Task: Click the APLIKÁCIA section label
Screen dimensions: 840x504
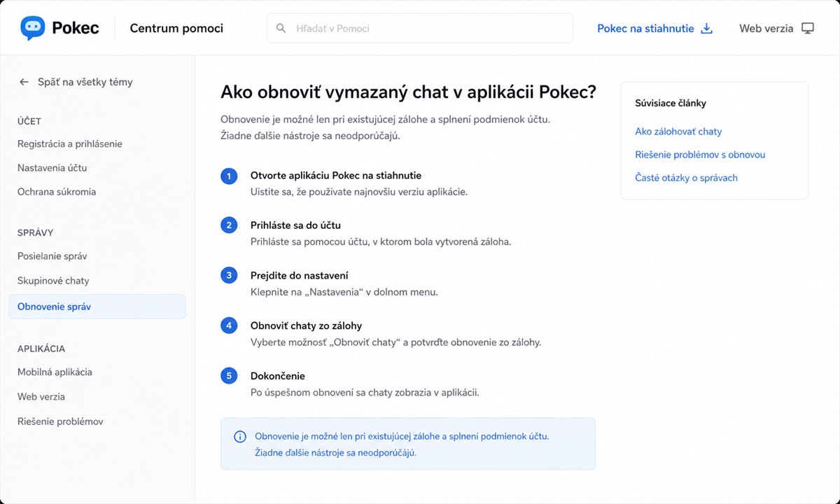Action: (41, 349)
